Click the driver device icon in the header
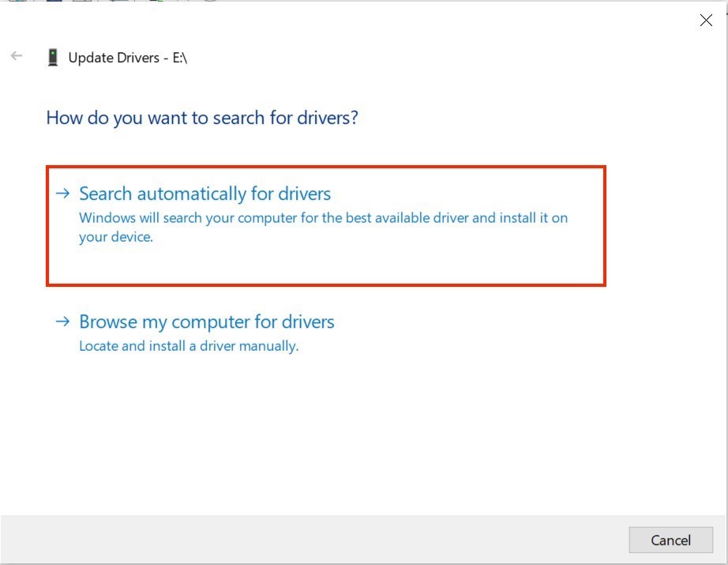This screenshot has height=565, width=728. click(x=54, y=56)
